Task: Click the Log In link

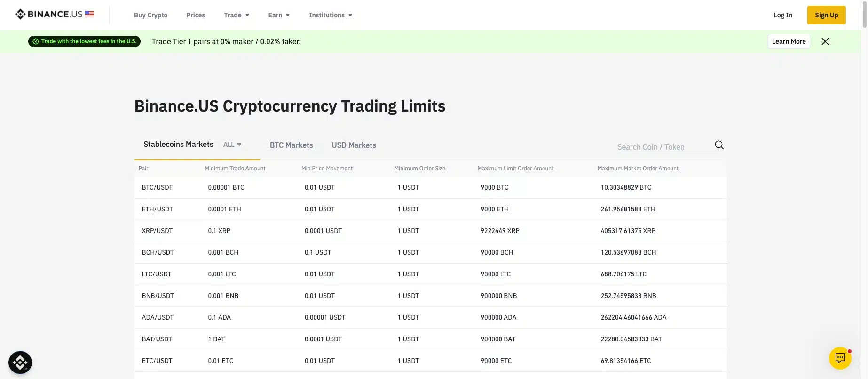Action: point(783,15)
